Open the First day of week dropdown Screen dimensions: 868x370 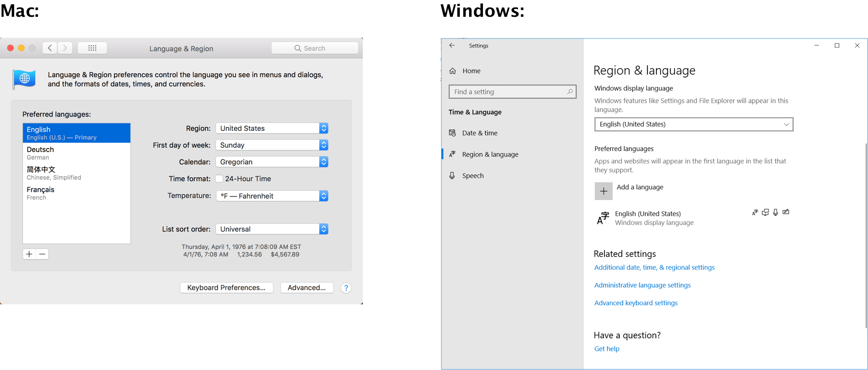[272, 145]
